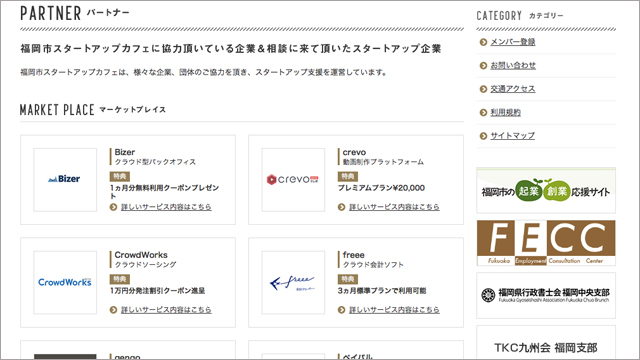Open freee service details link
640x360 pixels.
pos(394,310)
